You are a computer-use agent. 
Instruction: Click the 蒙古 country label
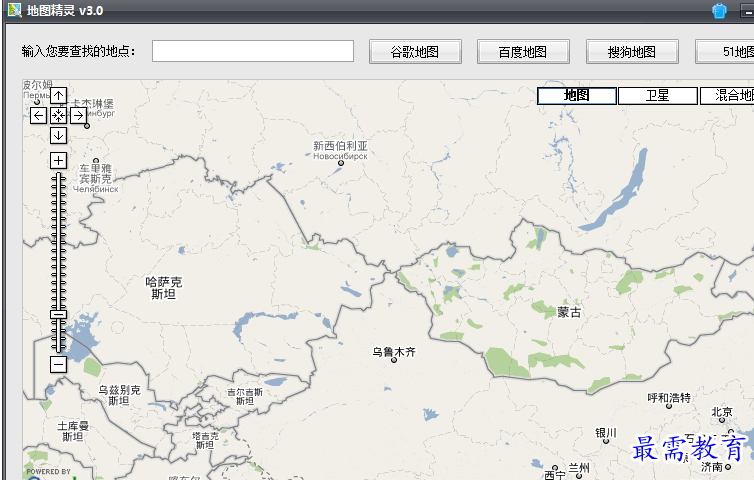click(x=569, y=312)
